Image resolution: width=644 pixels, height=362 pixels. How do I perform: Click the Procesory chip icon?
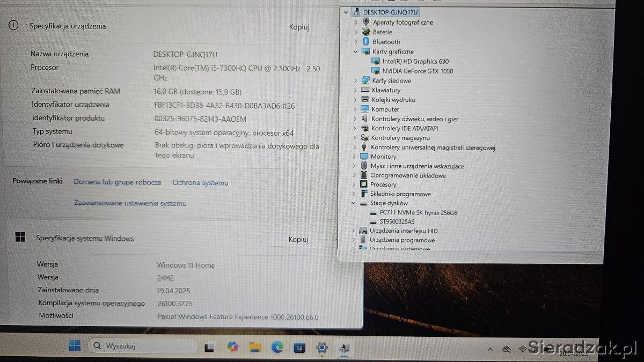(x=364, y=184)
